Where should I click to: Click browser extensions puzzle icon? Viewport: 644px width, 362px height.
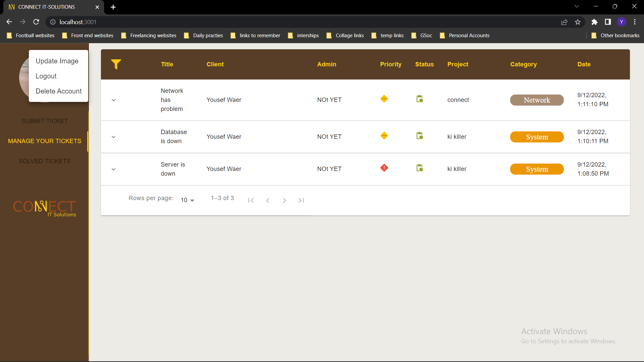(x=594, y=22)
